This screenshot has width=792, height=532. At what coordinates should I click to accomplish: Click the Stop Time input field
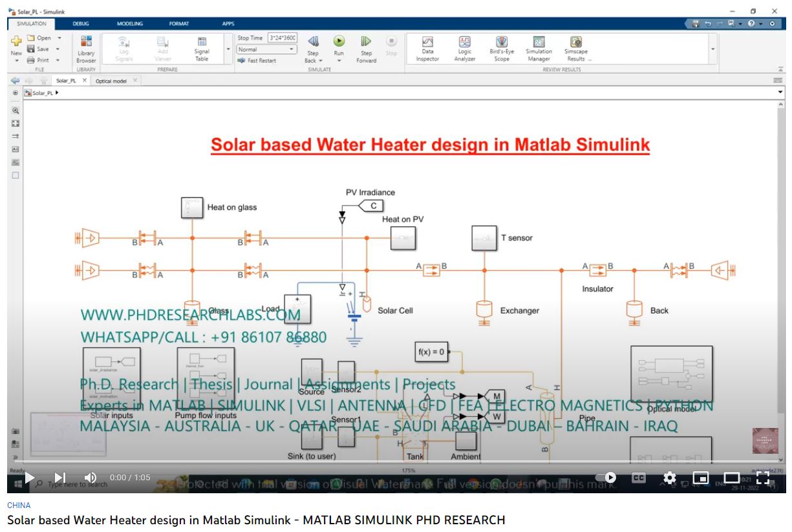[283, 38]
